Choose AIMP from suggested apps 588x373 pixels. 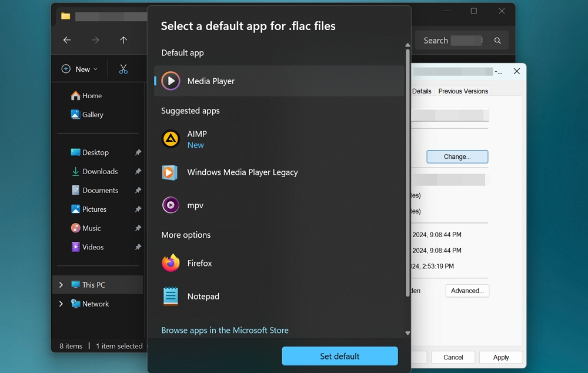(279, 139)
